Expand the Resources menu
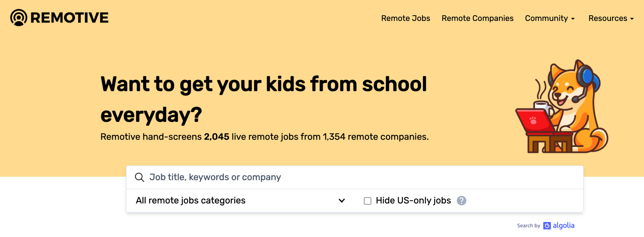The width and height of the screenshot is (644, 237). 611,18
